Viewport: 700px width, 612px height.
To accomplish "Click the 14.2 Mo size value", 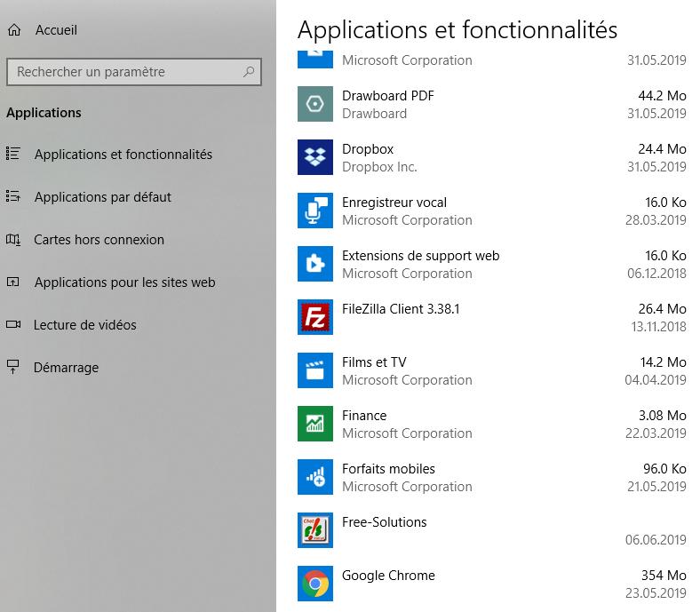I will pyautogui.click(x=663, y=362).
